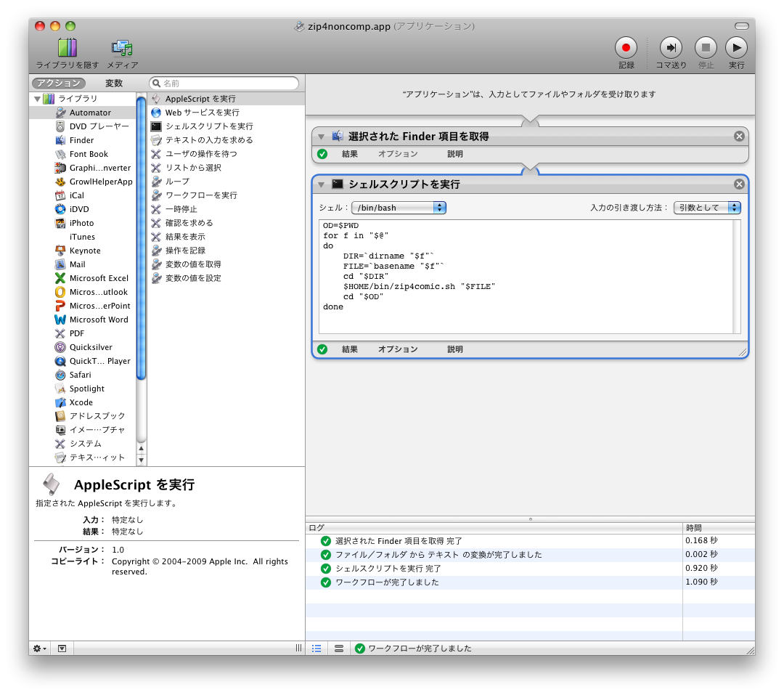Image resolution: width=784 pixels, height=695 pixels.
Task: Select iPhoto in the library
Action: click(83, 223)
